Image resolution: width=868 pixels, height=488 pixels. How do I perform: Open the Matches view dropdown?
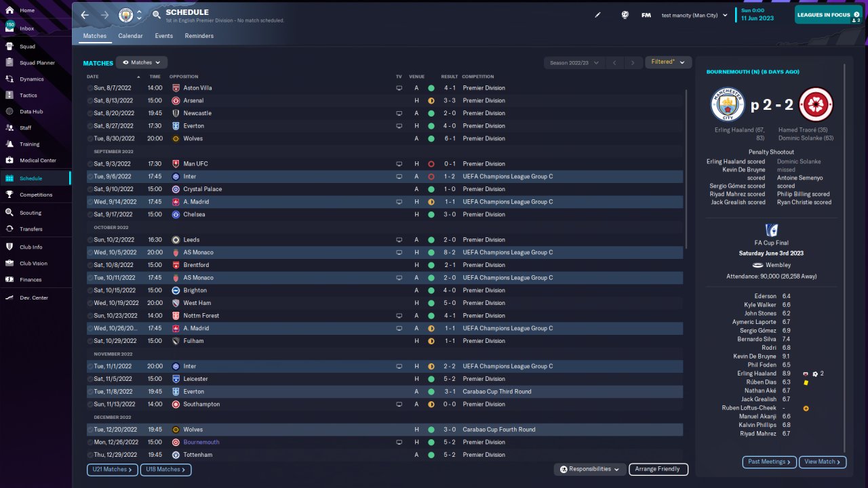point(142,62)
